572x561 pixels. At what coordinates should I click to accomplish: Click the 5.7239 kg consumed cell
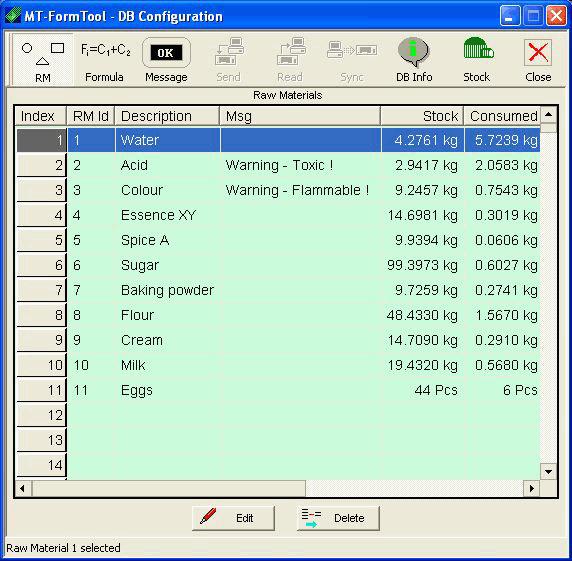coord(502,140)
